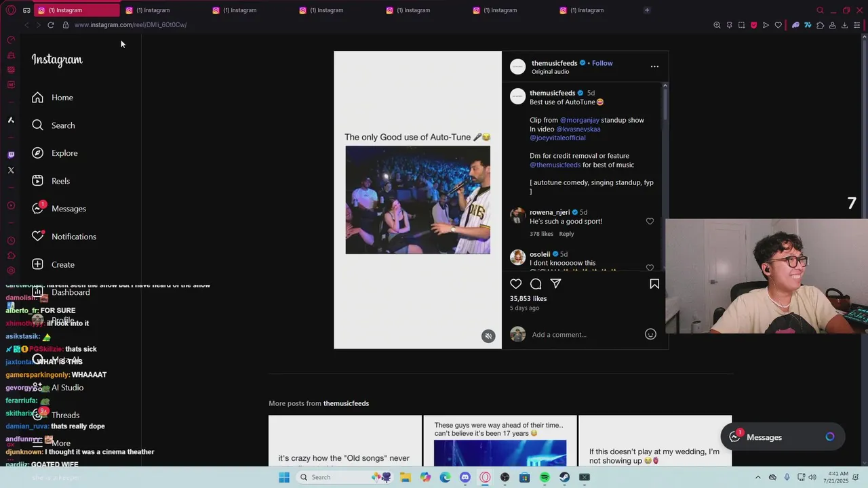This screenshot has width=868, height=488.
Task: Share the reel with the paper-plane icon
Action: [555, 284]
